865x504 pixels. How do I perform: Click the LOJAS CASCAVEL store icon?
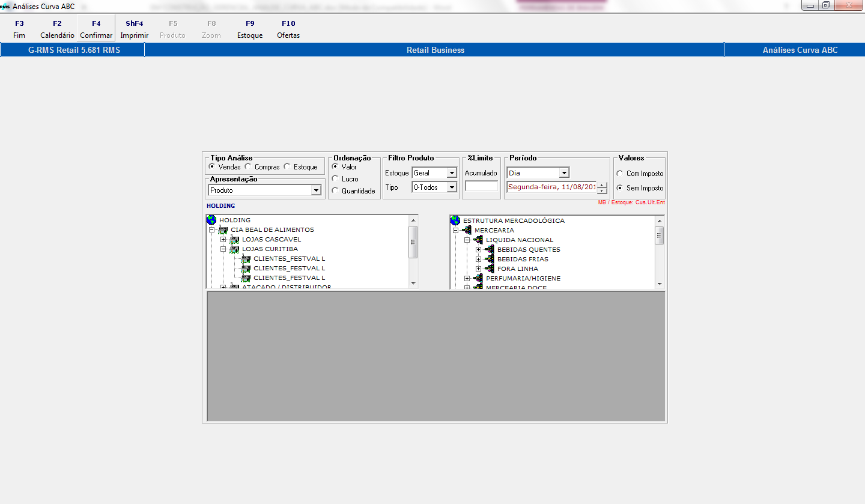coord(234,239)
